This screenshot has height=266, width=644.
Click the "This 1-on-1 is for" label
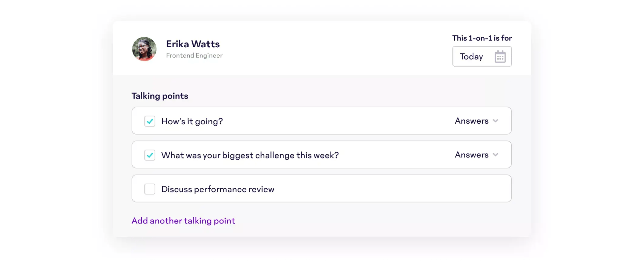[x=482, y=38]
